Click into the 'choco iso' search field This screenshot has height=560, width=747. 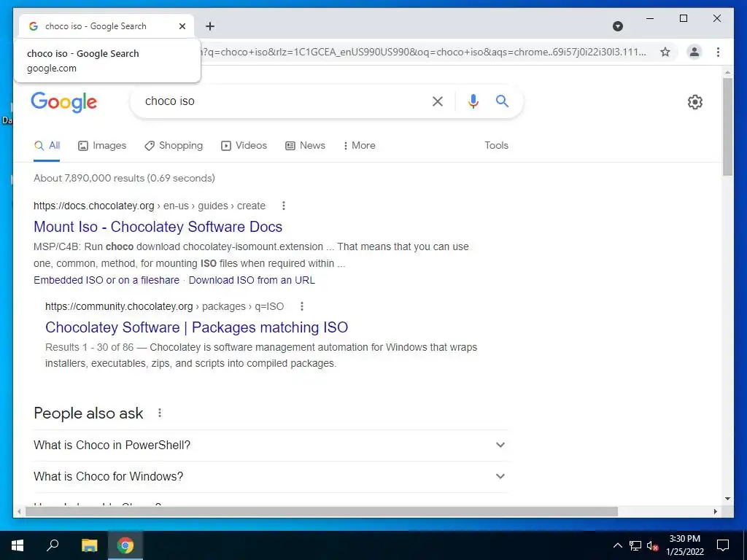click(281, 101)
